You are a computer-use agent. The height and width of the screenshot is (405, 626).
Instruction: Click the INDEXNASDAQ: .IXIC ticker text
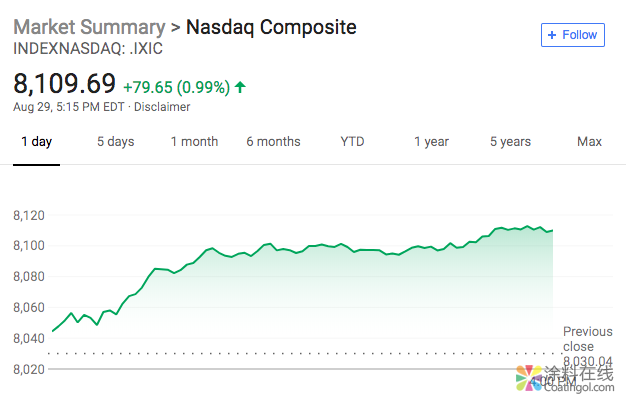click(88, 48)
